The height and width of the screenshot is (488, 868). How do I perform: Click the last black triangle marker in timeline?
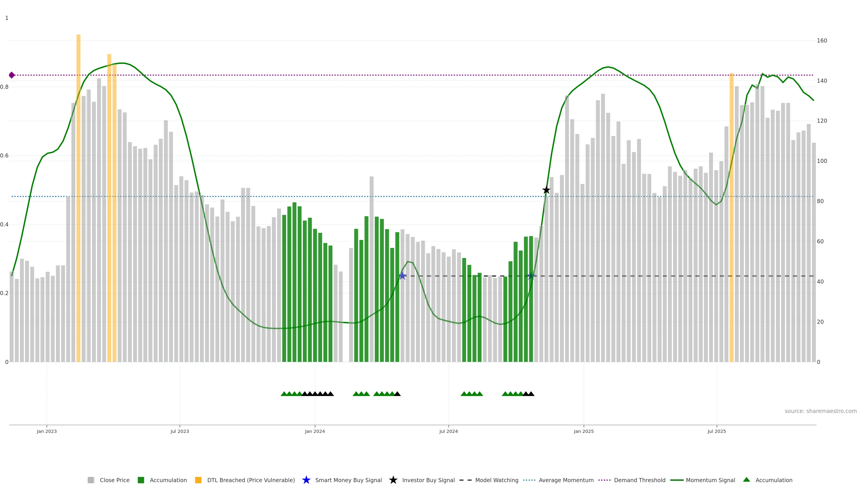tap(531, 394)
